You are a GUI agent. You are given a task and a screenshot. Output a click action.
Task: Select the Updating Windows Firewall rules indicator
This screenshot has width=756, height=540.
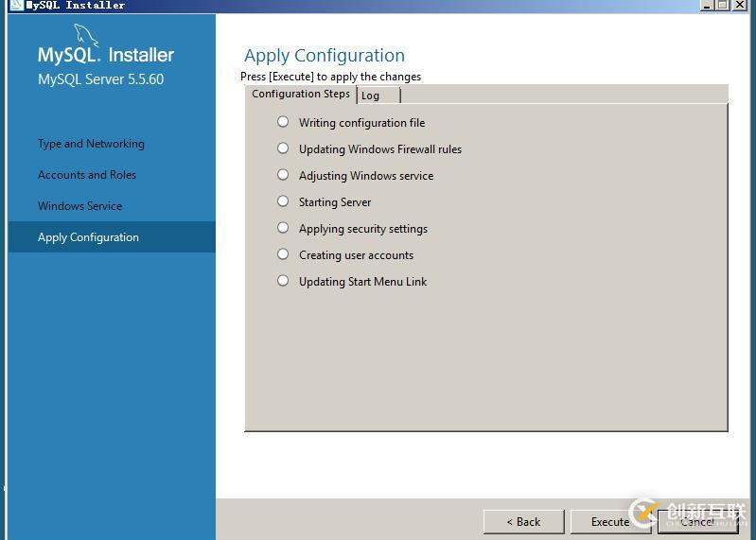(x=283, y=148)
